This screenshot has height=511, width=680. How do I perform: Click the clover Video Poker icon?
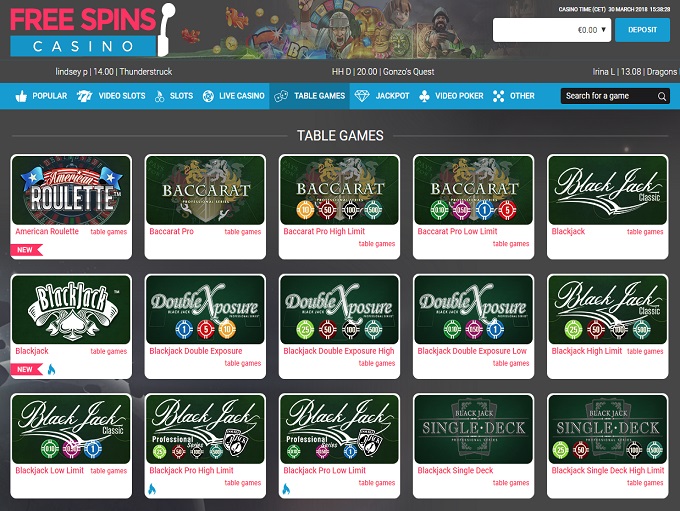[425, 96]
